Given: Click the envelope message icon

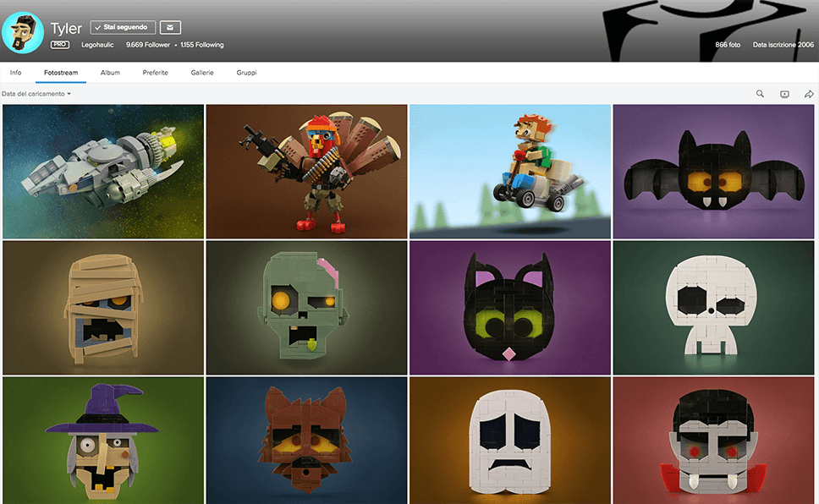Looking at the screenshot, I should coord(170,27).
